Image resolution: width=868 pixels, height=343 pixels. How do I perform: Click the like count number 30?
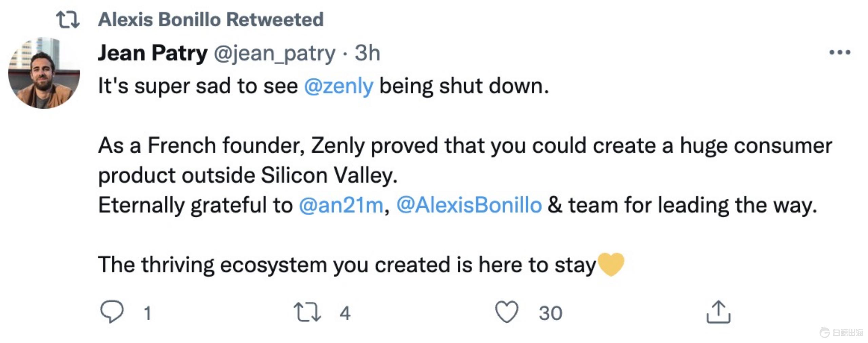click(x=551, y=313)
